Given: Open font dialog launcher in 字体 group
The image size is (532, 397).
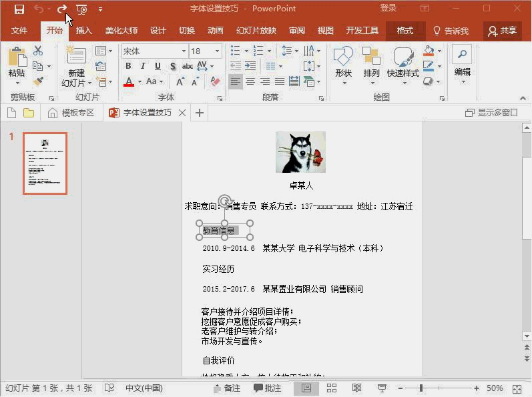Looking at the screenshot, I should coord(220,98).
